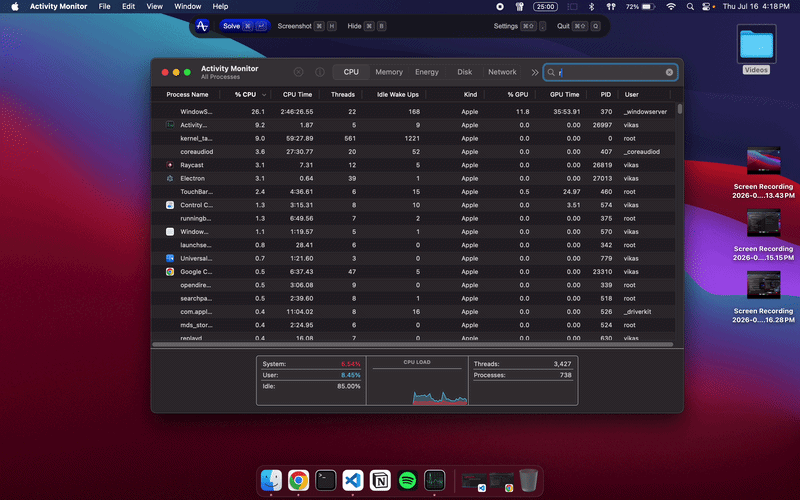This screenshot has width=800, height=500.
Task: Click the magnifier icon in search field
Action: (x=551, y=72)
